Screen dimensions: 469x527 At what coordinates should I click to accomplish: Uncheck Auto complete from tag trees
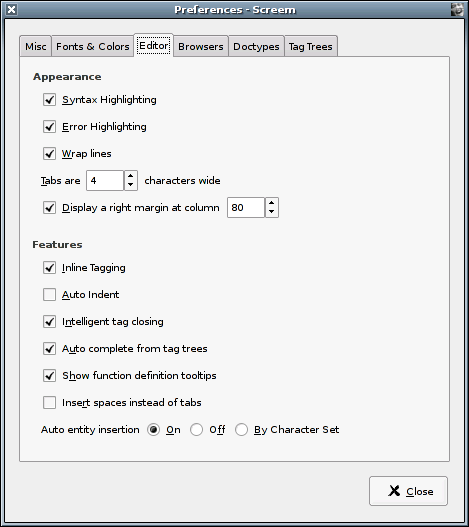49,349
